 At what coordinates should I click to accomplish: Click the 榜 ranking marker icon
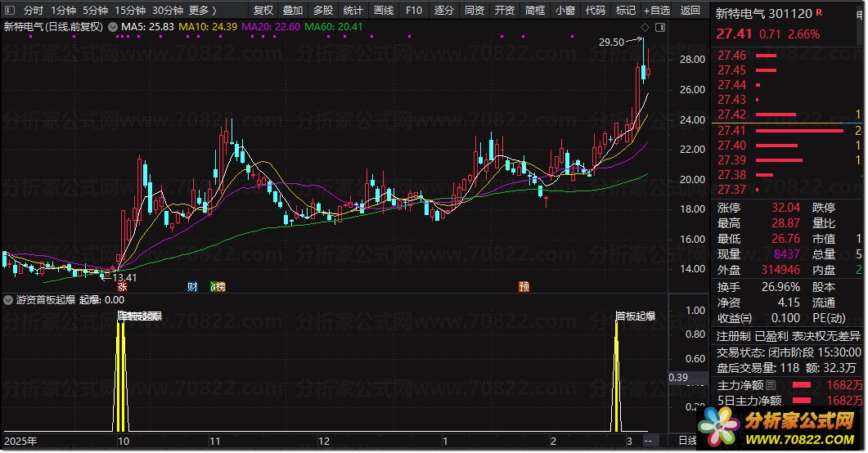(x=218, y=287)
